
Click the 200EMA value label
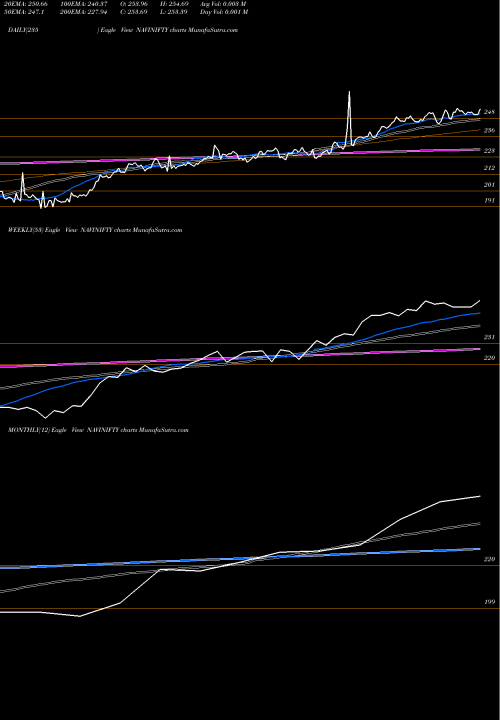tap(83, 12)
